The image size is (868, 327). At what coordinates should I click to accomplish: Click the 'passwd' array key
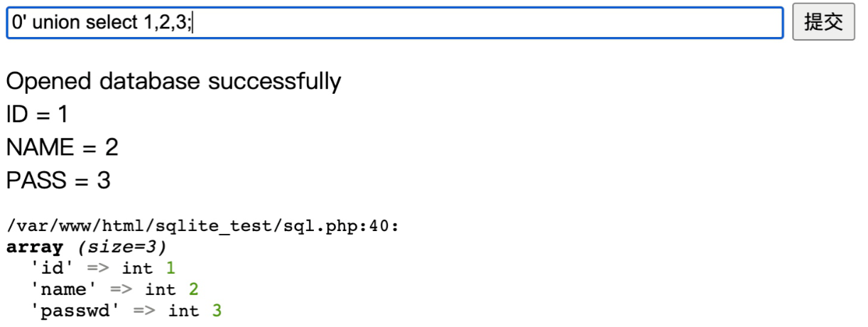(x=76, y=310)
